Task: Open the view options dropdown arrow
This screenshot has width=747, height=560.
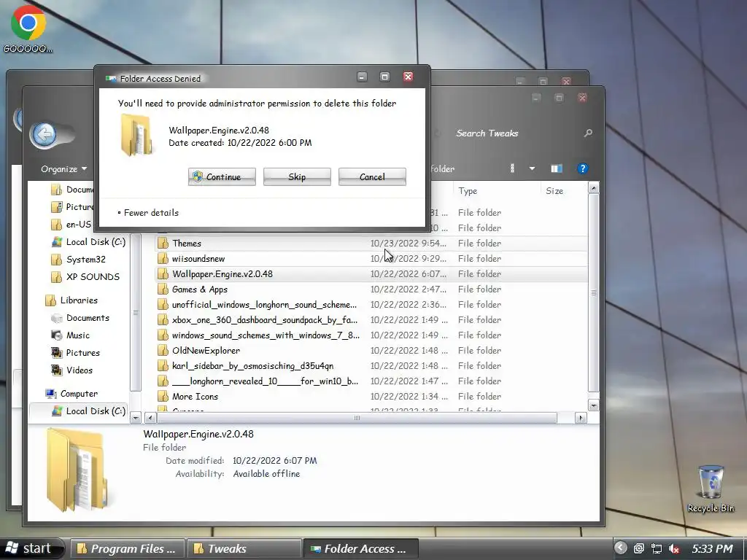Action: [532, 168]
